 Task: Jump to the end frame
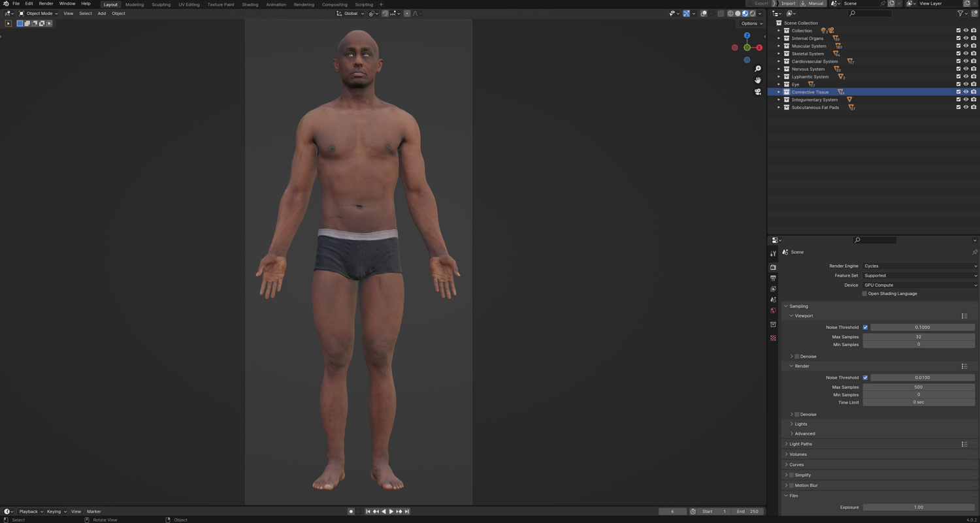[x=407, y=512]
